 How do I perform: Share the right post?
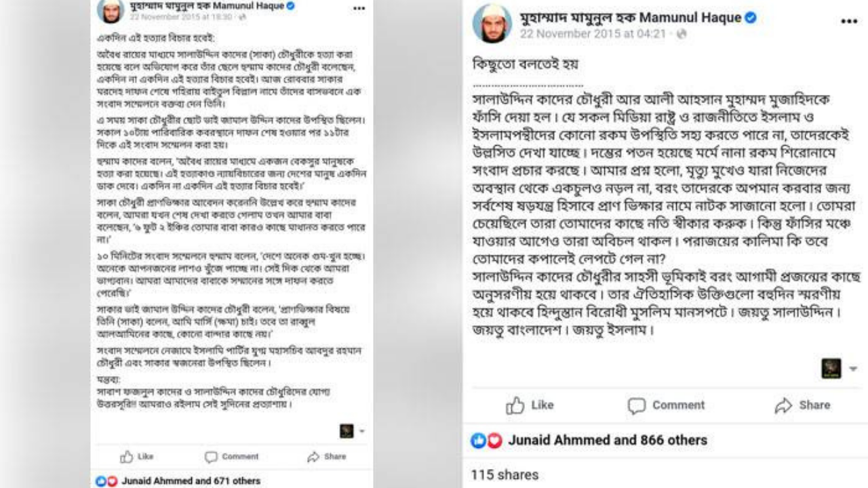[802, 405]
